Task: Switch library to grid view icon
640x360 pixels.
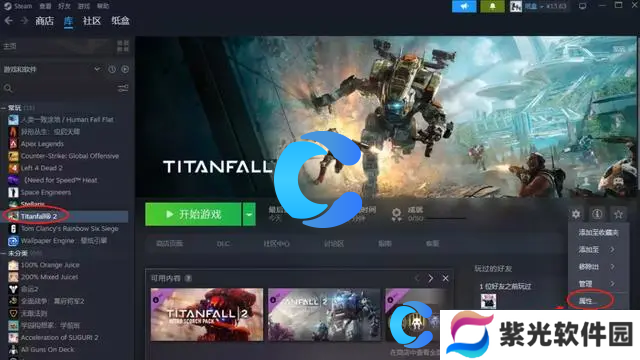Action: 123,46
